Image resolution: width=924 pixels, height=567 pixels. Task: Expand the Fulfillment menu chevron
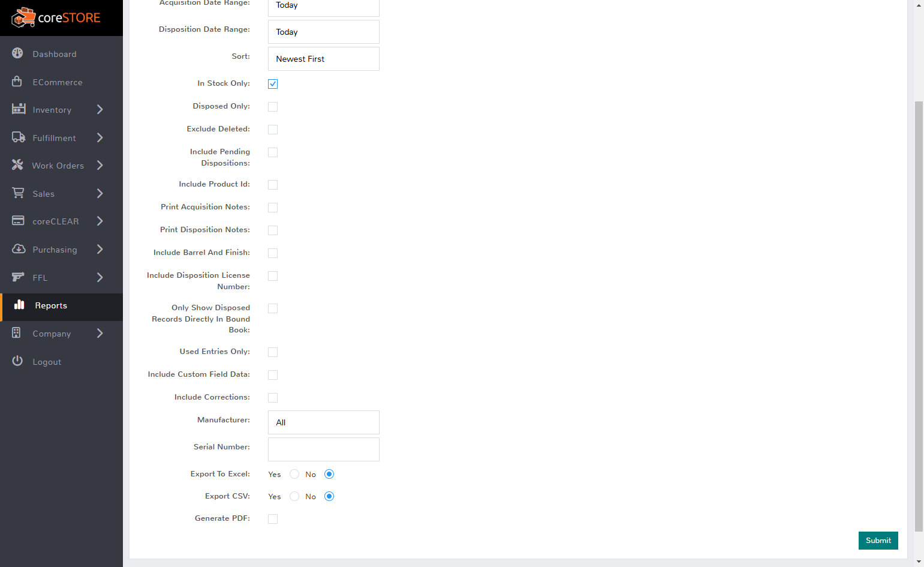click(100, 137)
